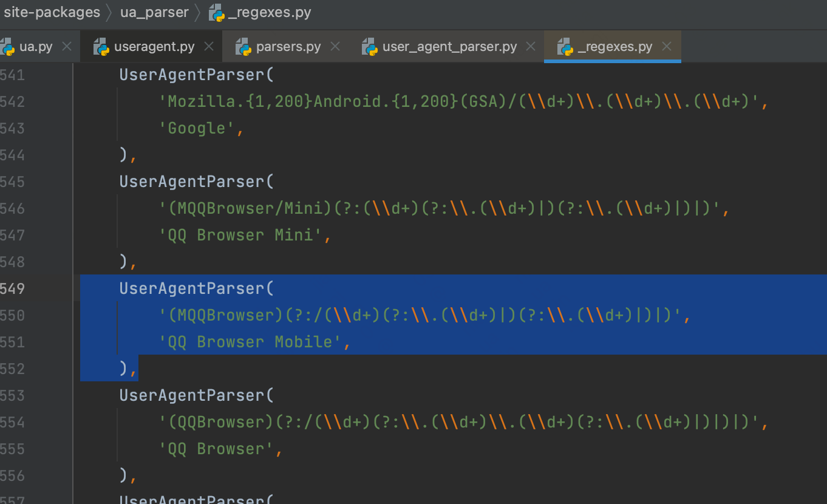The image size is (827, 504).
Task: Close the useragent.py tab
Action: point(209,47)
